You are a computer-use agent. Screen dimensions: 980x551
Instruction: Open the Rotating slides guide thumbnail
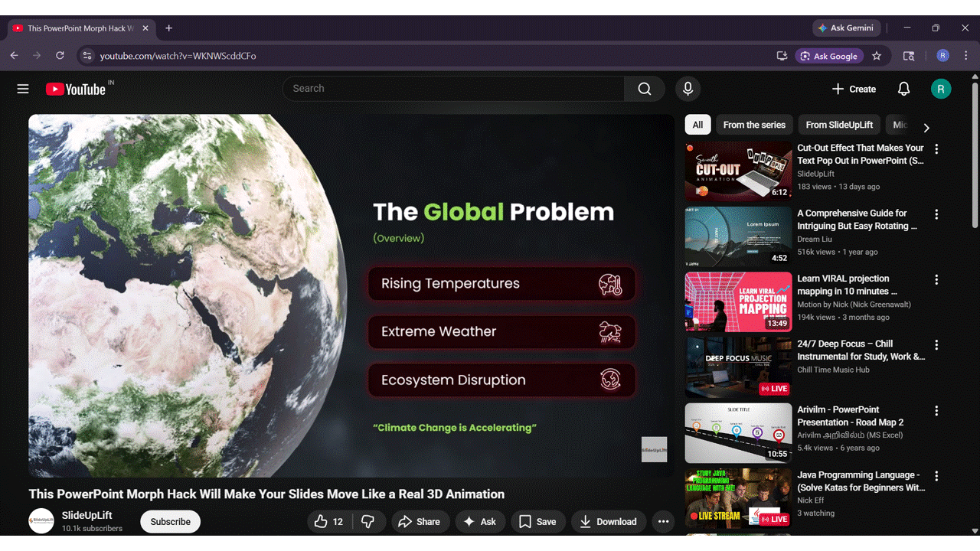(738, 236)
